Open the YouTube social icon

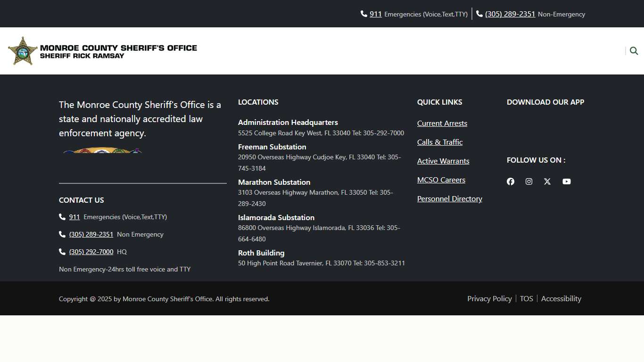tap(567, 181)
